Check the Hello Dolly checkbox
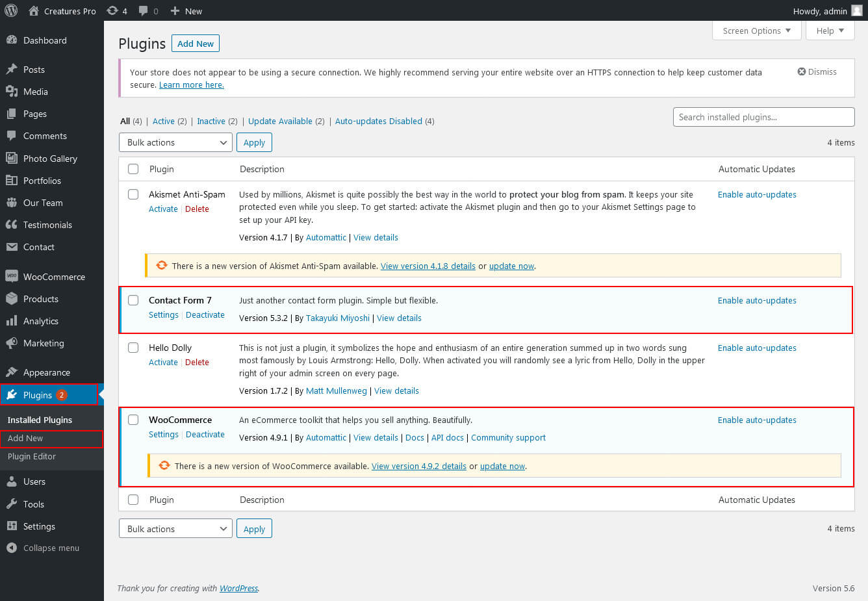The image size is (868, 601). coord(133,348)
